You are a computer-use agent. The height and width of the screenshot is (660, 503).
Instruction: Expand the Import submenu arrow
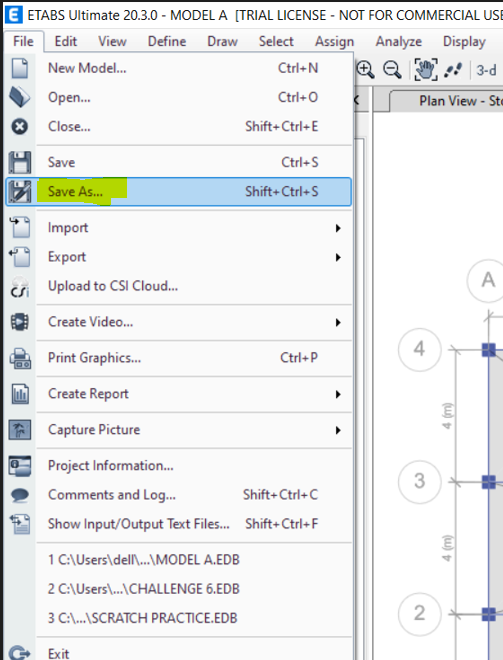338,228
